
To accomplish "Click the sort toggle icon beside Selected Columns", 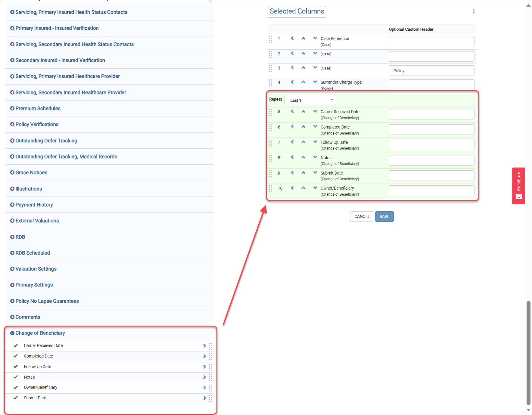I will [x=474, y=11].
